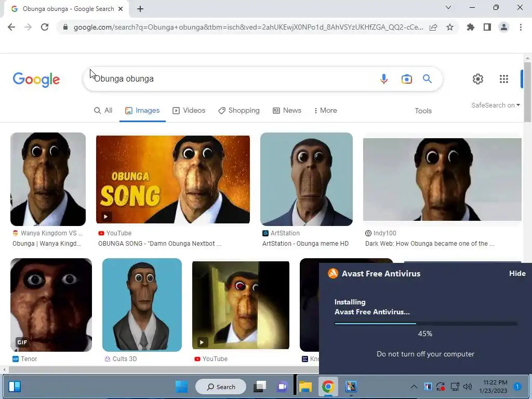Click the Chrome taskbar icon
The image size is (532, 399).
coord(328,387)
